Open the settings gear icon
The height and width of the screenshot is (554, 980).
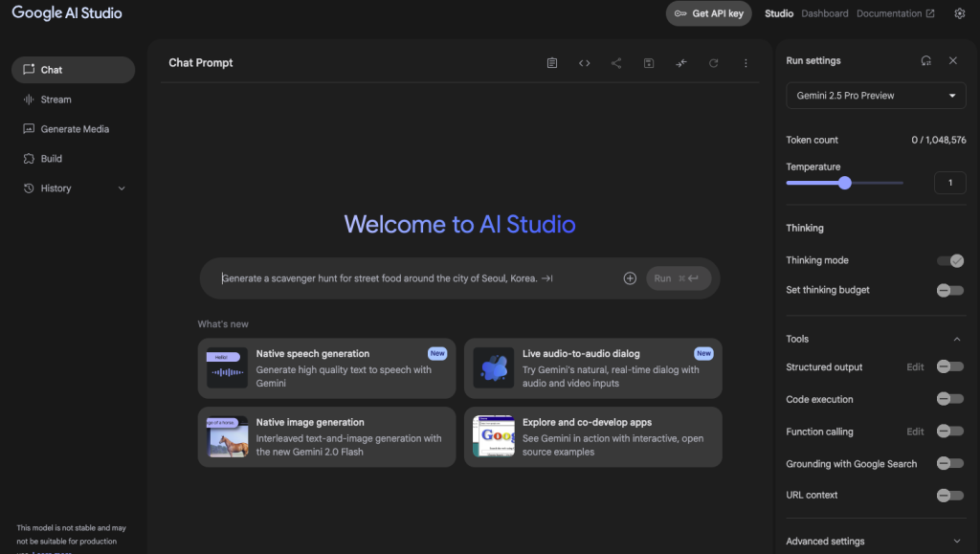pyautogui.click(x=959, y=13)
